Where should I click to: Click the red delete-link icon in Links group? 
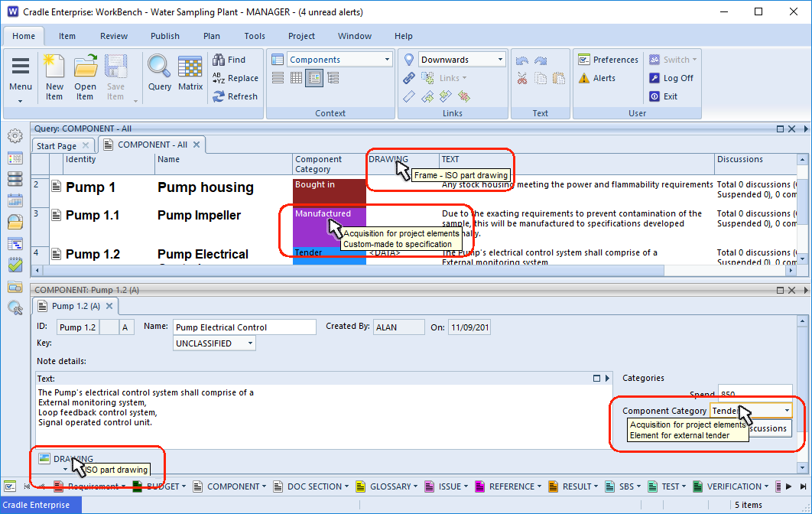point(464,96)
